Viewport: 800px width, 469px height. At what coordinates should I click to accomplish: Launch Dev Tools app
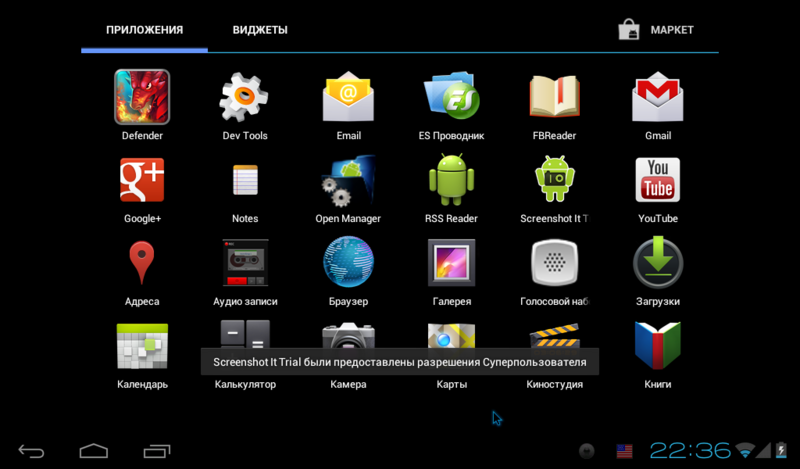tap(244, 97)
